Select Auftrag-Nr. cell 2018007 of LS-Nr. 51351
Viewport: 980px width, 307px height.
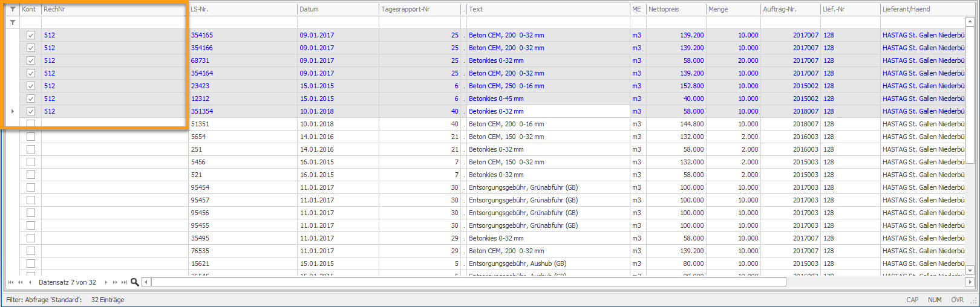790,124
